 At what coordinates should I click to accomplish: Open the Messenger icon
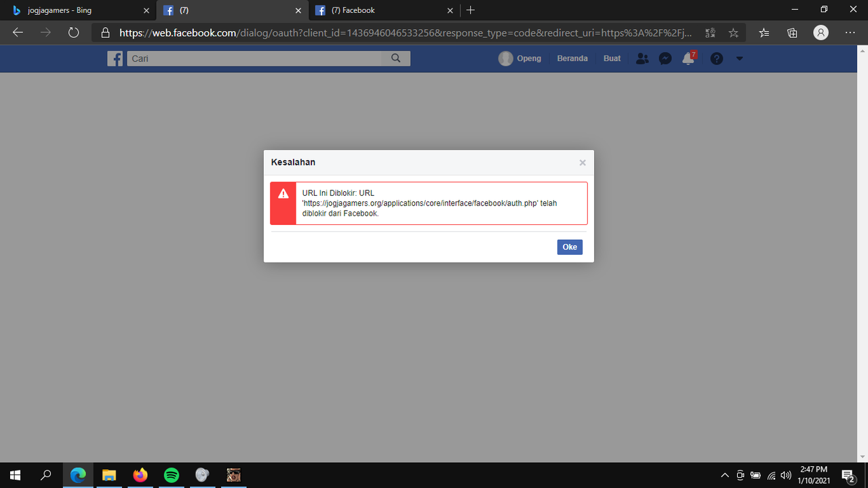[666, 59]
